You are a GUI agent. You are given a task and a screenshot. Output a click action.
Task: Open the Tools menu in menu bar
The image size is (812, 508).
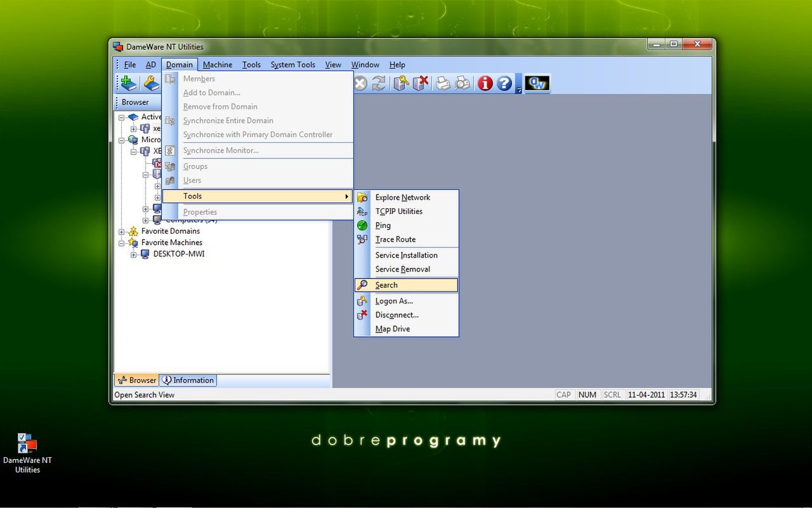(251, 65)
